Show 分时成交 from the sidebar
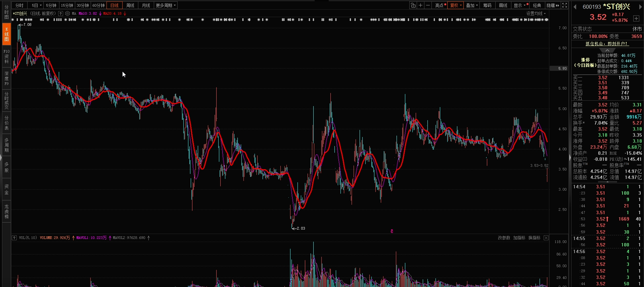 coord(6,100)
